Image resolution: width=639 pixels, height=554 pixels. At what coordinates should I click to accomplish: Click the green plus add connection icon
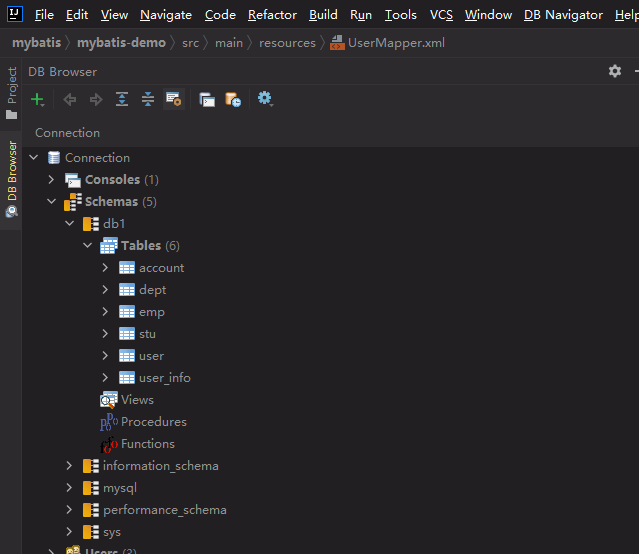click(x=37, y=99)
